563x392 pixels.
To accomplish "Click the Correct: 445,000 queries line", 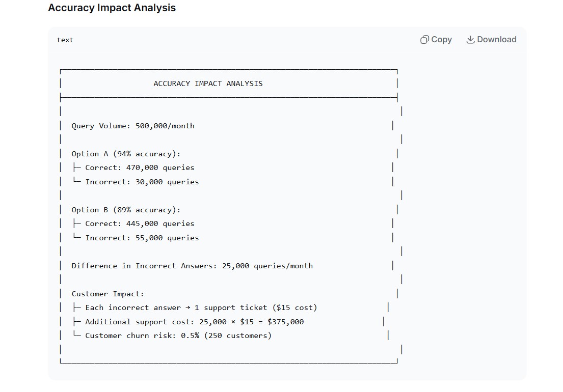I will [139, 223].
